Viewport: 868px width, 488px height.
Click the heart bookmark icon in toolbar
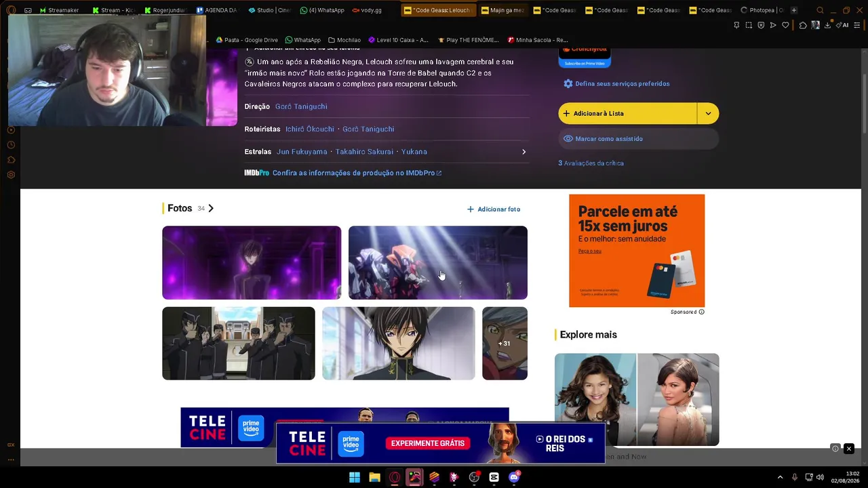tap(785, 25)
